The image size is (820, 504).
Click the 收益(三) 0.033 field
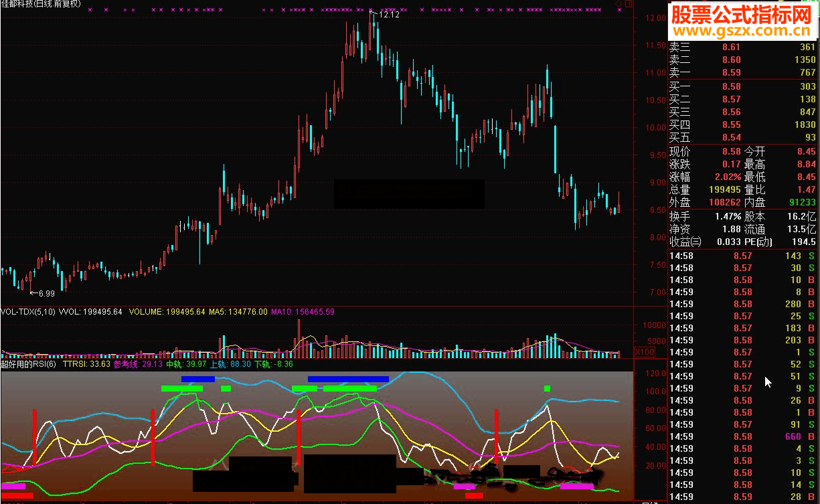tap(706, 242)
